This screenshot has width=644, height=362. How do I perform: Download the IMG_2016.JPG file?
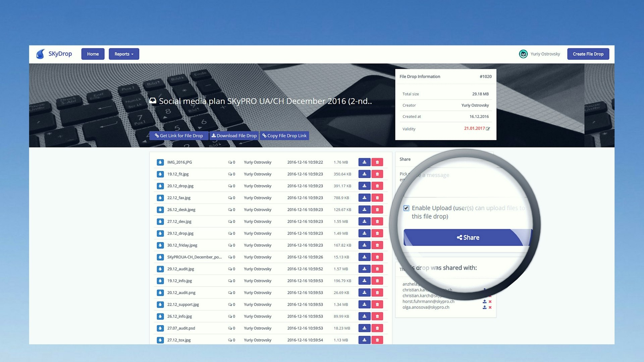364,162
